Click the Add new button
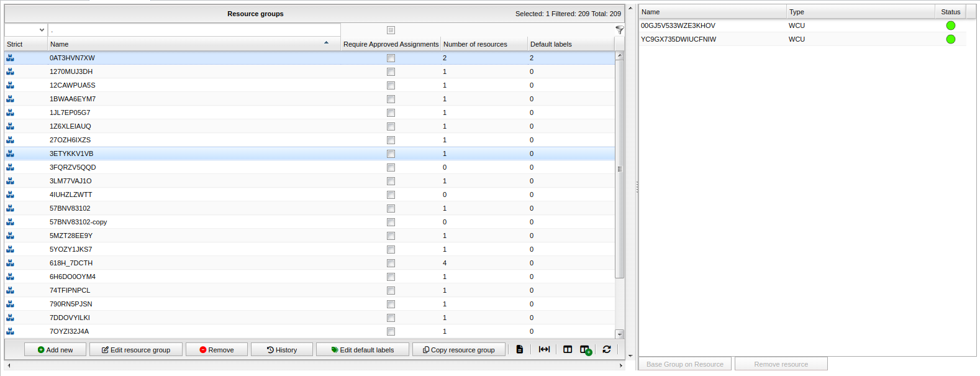Image resolution: width=980 pixels, height=376 pixels. pyautogui.click(x=55, y=350)
